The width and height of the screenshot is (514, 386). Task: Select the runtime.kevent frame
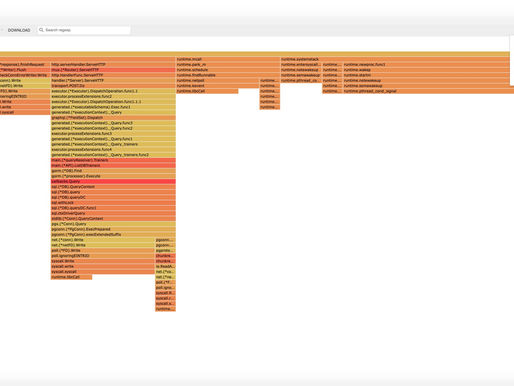[218, 86]
